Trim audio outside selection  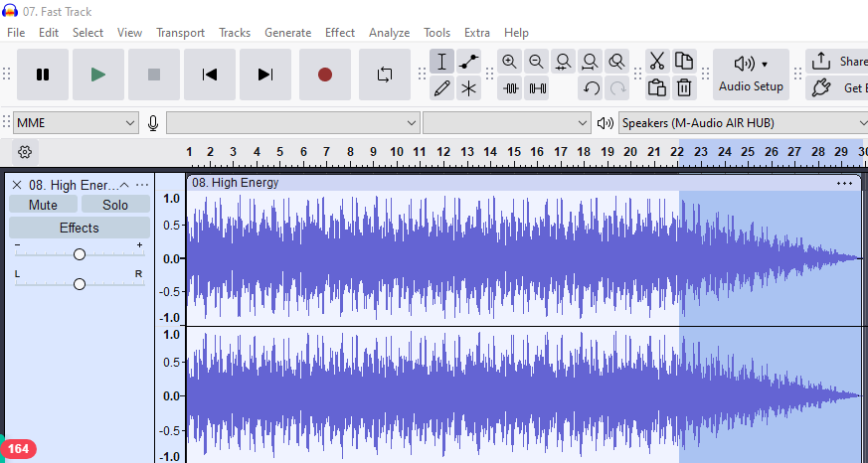click(510, 88)
